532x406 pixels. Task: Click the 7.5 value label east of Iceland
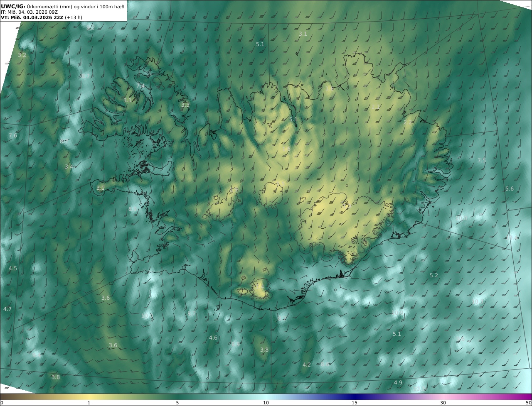click(481, 160)
